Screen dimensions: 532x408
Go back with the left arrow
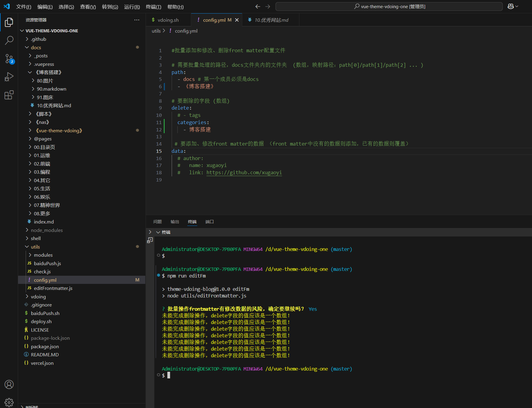(x=258, y=6)
